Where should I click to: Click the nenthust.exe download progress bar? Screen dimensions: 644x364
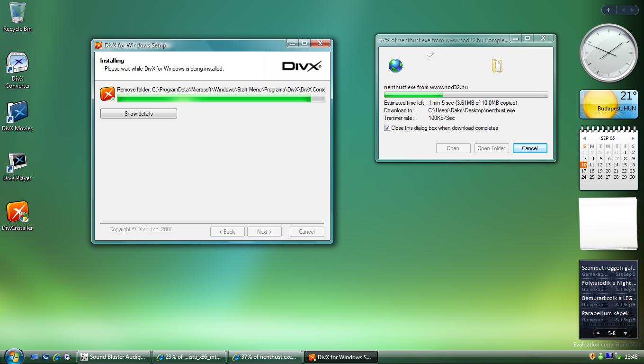point(466,95)
